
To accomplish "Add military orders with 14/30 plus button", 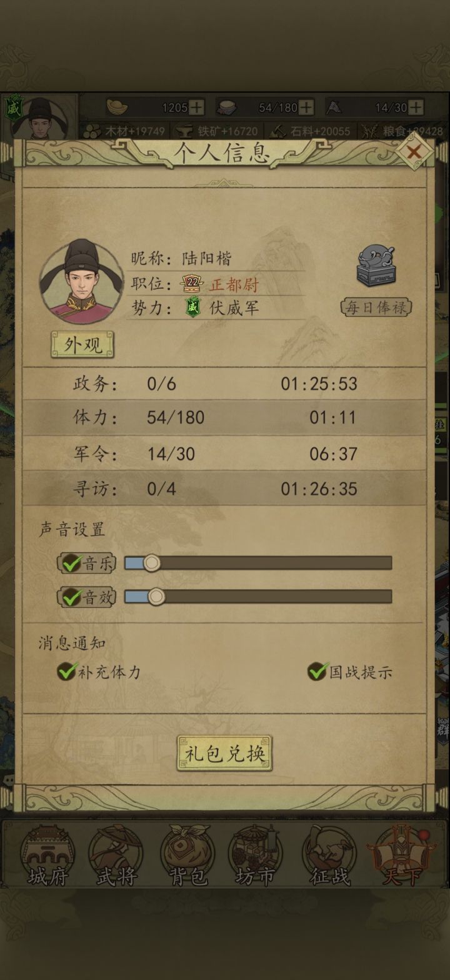I will (416, 107).
